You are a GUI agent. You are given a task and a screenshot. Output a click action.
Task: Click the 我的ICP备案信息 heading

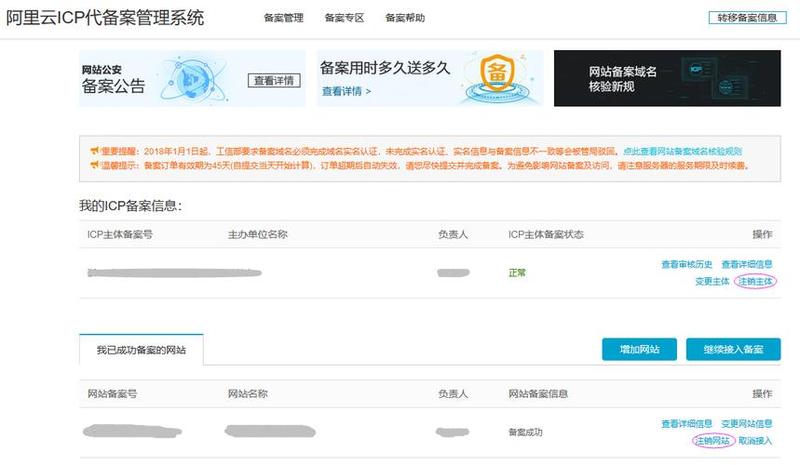pyautogui.click(x=131, y=206)
